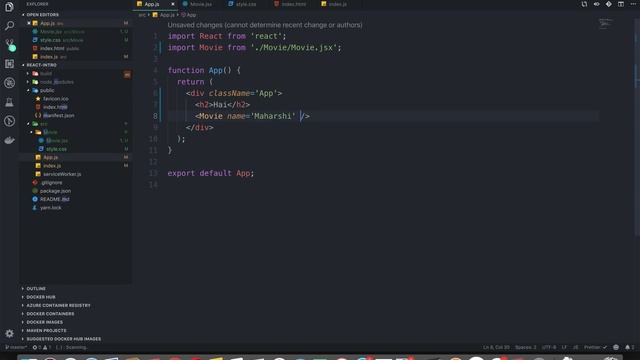Expand the Docker Images section
This screenshot has height=360, width=640.
[44, 322]
